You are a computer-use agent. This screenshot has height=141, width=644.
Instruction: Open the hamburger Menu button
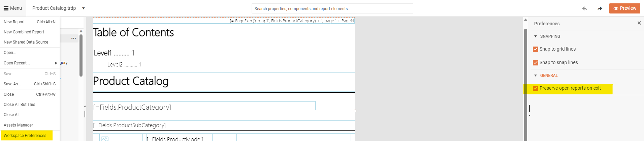pyautogui.click(x=13, y=8)
